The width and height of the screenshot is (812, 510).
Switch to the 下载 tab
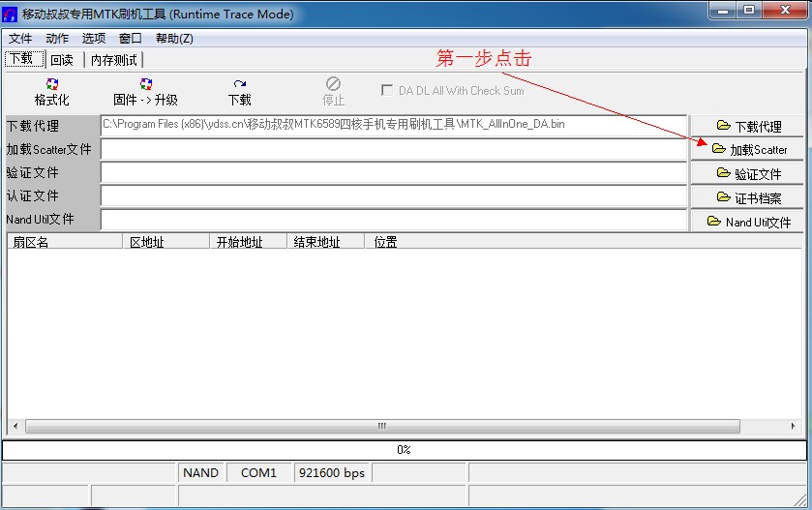[24, 58]
